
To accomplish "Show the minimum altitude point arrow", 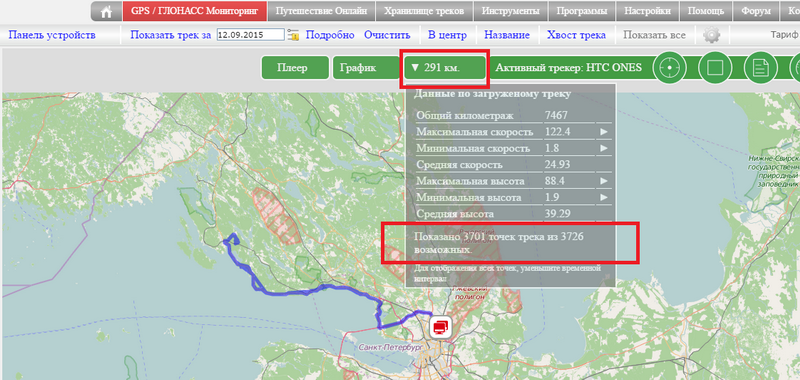I will [604, 197].
